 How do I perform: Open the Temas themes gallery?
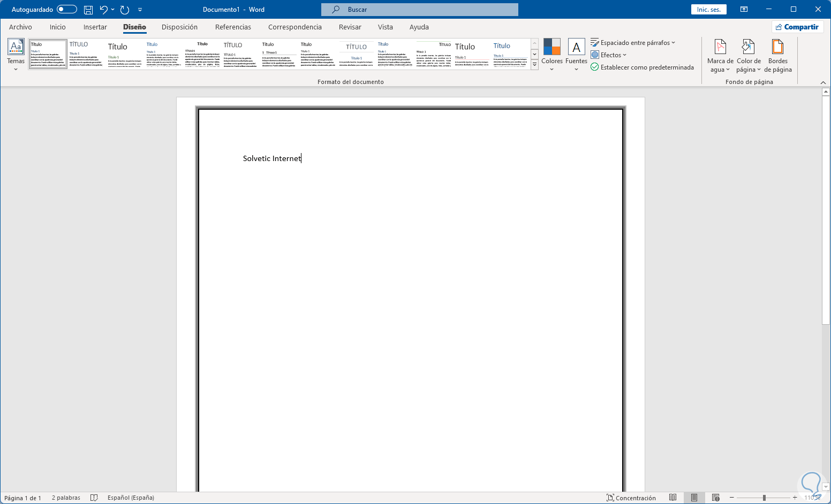point(16,55)
